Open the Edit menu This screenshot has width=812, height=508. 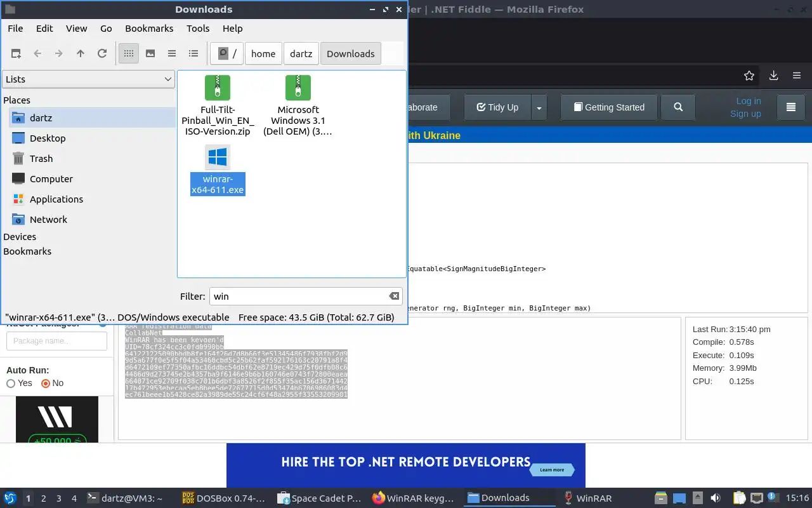click(44, 29)
